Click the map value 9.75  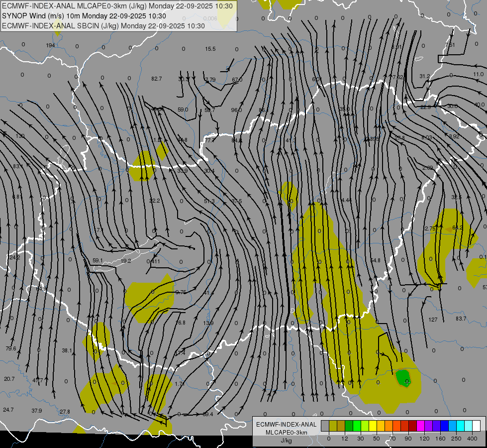pos(181,292)
